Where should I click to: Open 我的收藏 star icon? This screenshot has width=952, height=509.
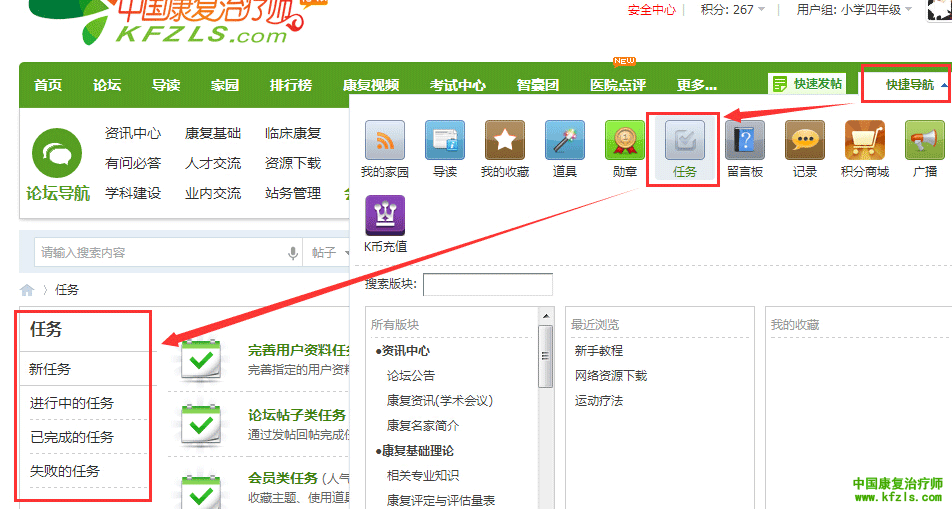coord(504,141)
